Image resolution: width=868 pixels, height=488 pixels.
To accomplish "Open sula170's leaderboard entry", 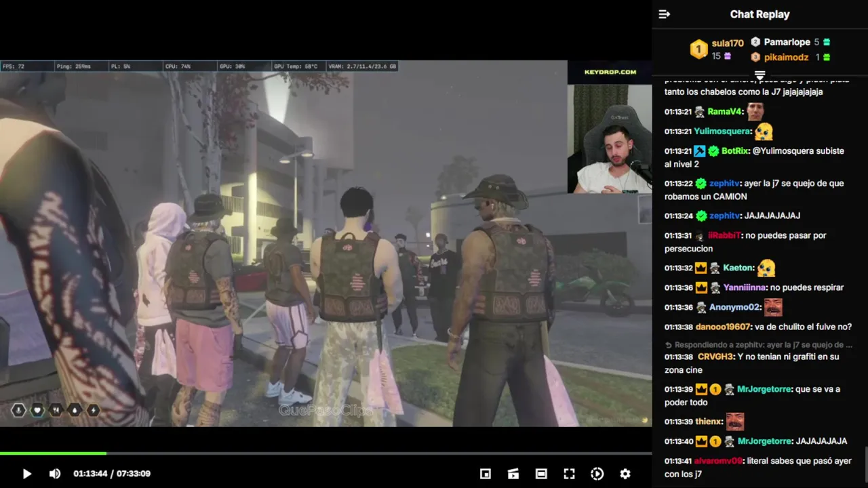I will (x=728, y=43).
